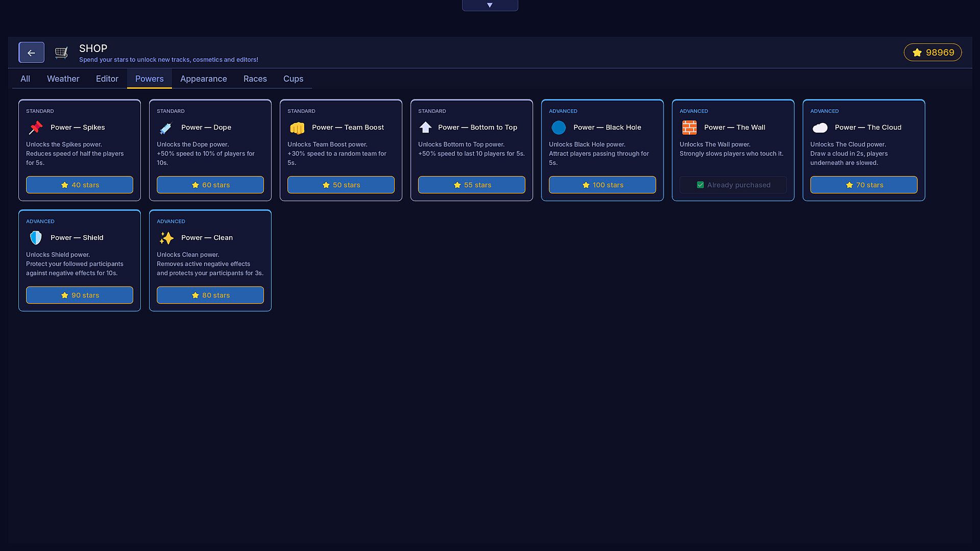Click the Already purchased checkbox on The Wall
Screen dimensions: 980x551
tap(700, 185)
